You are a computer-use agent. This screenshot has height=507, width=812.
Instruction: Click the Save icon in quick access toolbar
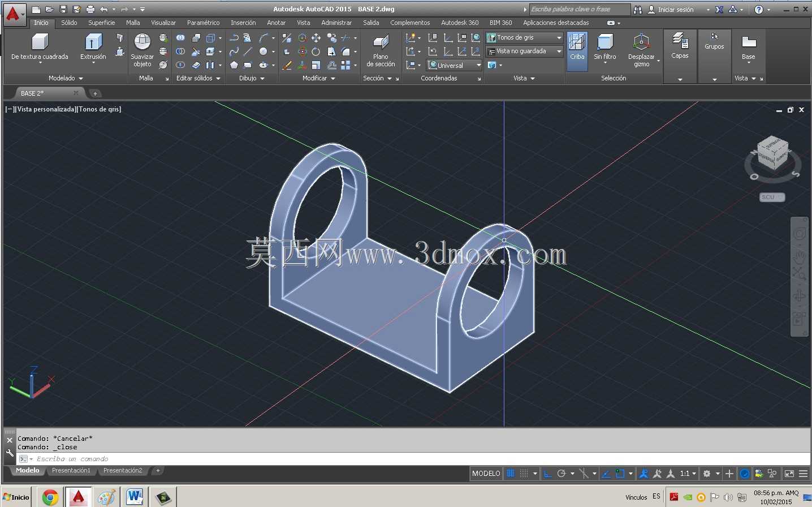63,9
